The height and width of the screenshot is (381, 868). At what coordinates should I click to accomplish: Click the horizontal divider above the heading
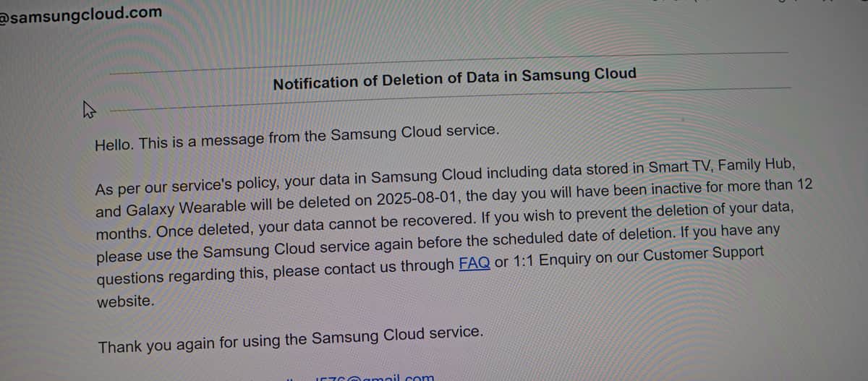pyautogui.click(x=448, y=62)
